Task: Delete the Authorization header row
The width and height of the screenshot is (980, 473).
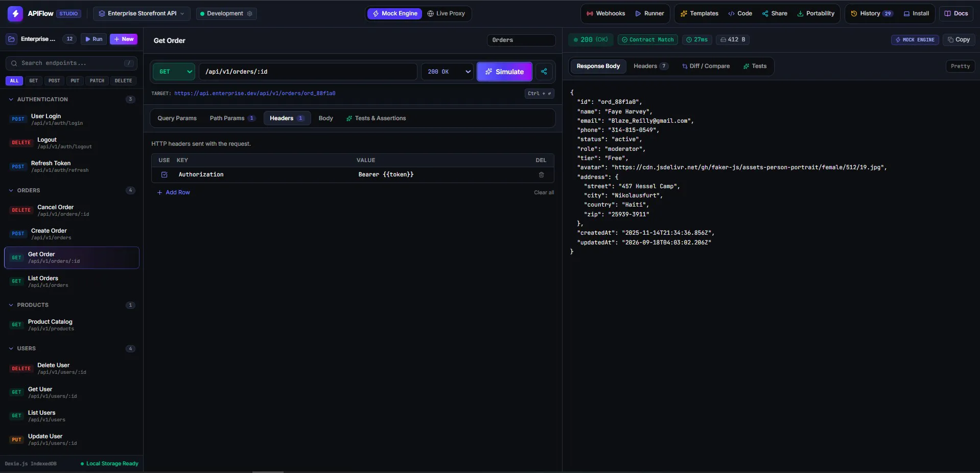Action: (541, 175)
